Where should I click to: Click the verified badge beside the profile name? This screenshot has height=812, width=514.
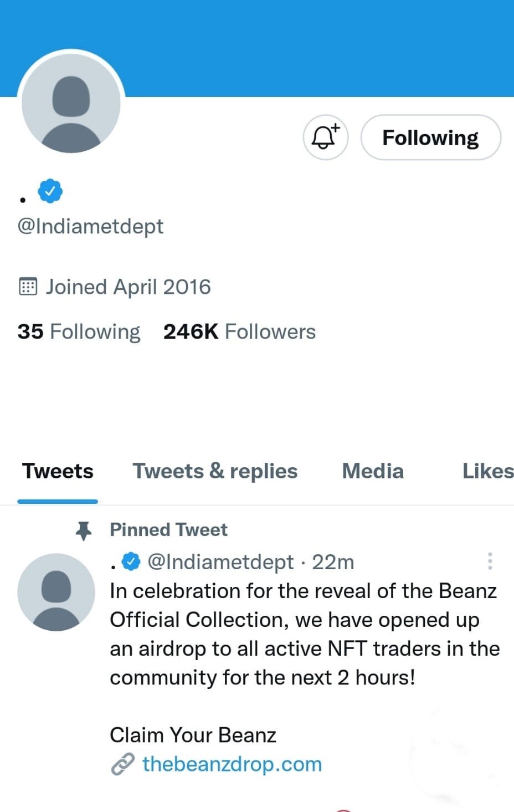(50, 191)
